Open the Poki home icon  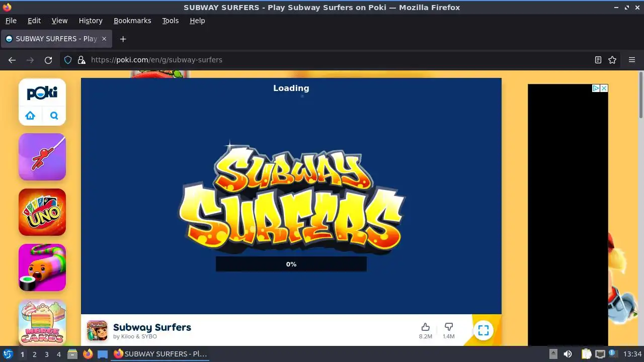(x=30, y=116)
